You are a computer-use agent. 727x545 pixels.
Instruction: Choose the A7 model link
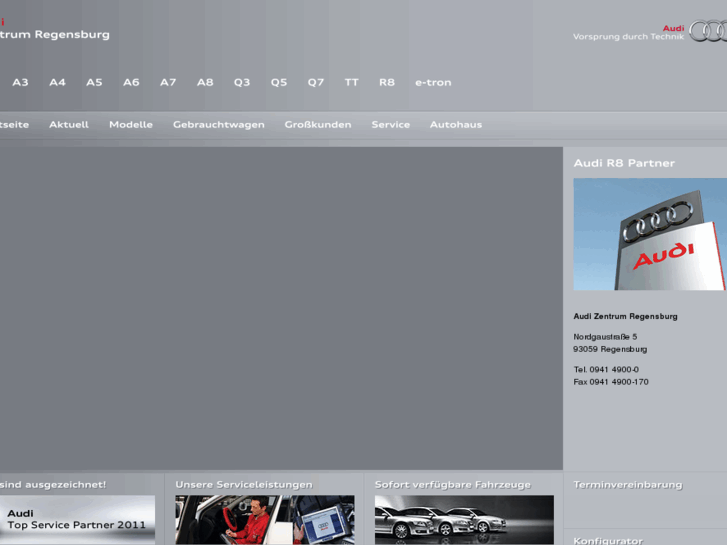click(x=168, y=83)
